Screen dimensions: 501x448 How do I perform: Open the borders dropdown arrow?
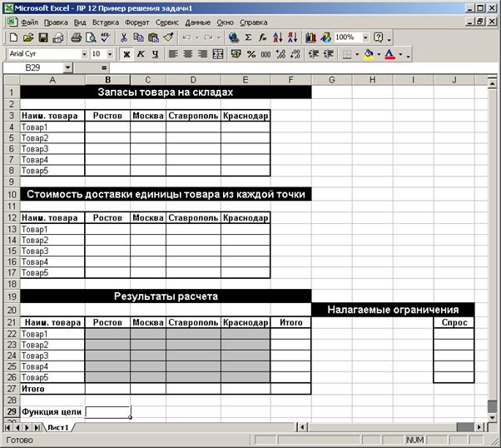(x=357, y=54)
